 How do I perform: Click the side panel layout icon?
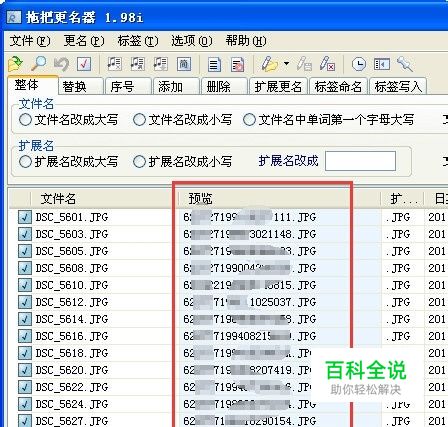pyautogui.click(x=382, y=63)
